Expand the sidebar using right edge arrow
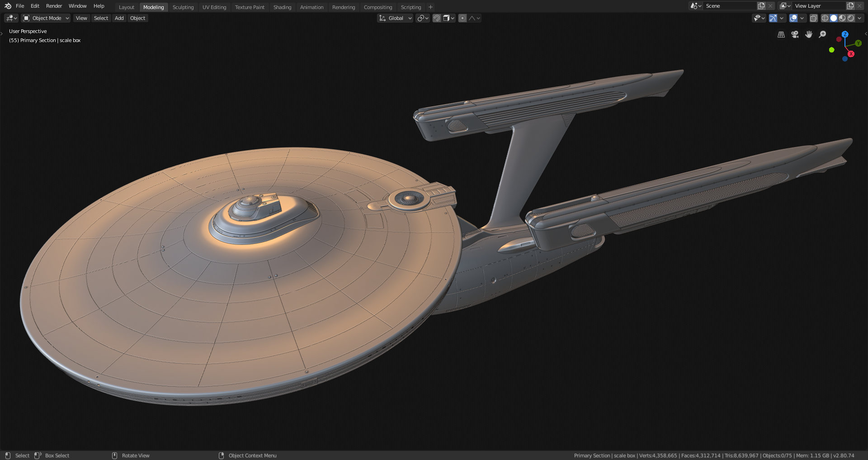The width and height of the screenshot is (868, 460). (x=866, y=33)
